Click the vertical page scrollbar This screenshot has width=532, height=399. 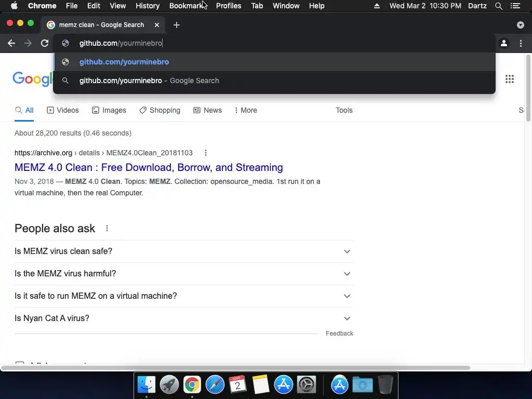528,88
